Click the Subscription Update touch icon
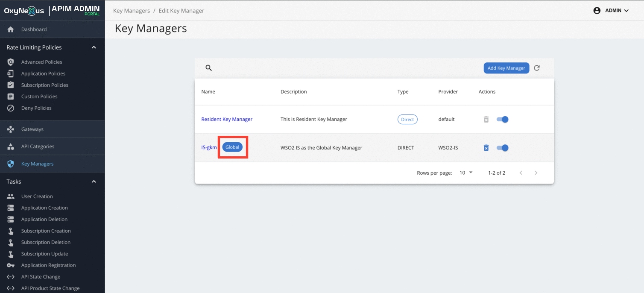Viewport: 644px width, 293px height. tap(11, 254)
